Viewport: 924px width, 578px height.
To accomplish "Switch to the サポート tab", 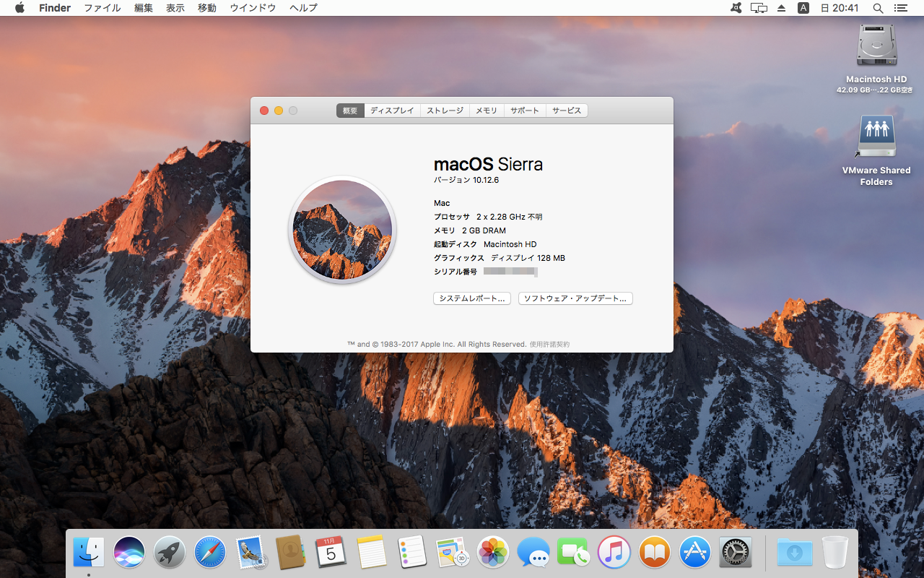I will tap(525, 111).
